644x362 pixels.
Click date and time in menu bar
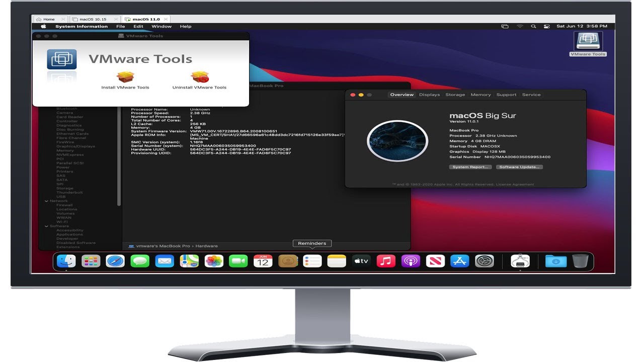[x=582, y=26]
